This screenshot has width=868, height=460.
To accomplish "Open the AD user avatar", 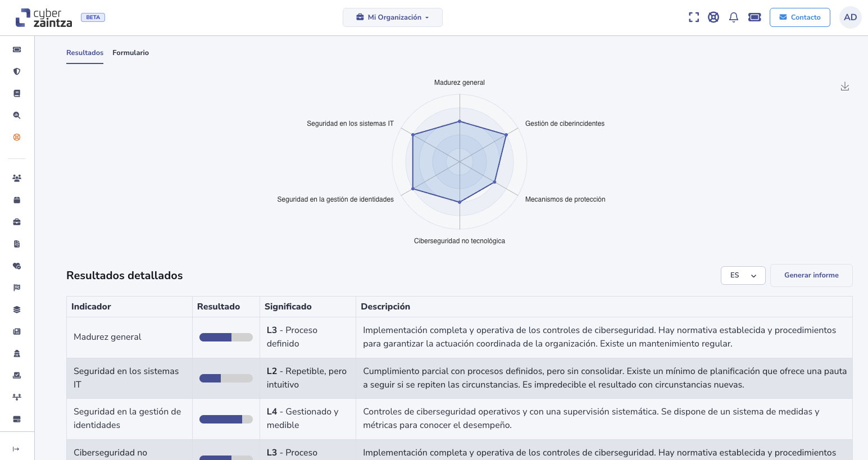I will [x=850, y=17].
